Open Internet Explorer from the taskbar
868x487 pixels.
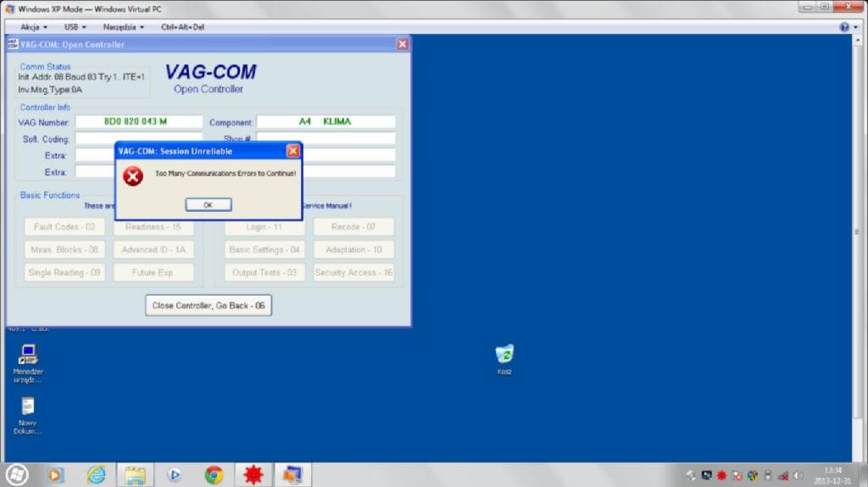click(x=97, y=475)
